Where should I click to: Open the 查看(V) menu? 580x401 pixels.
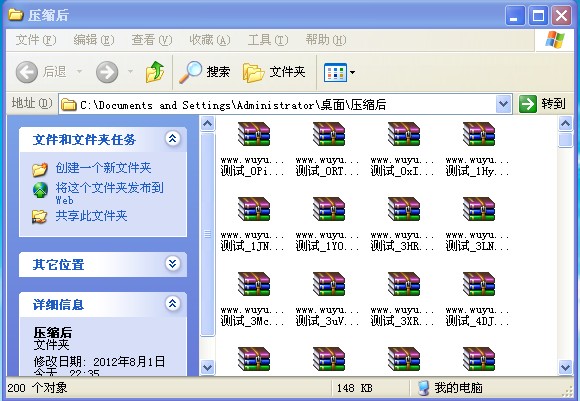pyautogui.click(x=152, y=40)
